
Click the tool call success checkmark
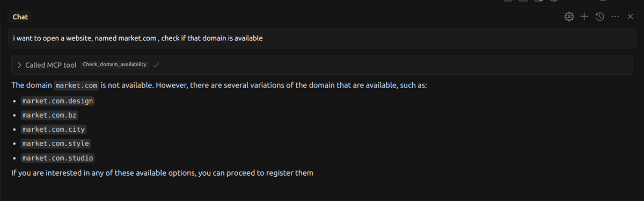pyautogui.click(x=156, y=65)
